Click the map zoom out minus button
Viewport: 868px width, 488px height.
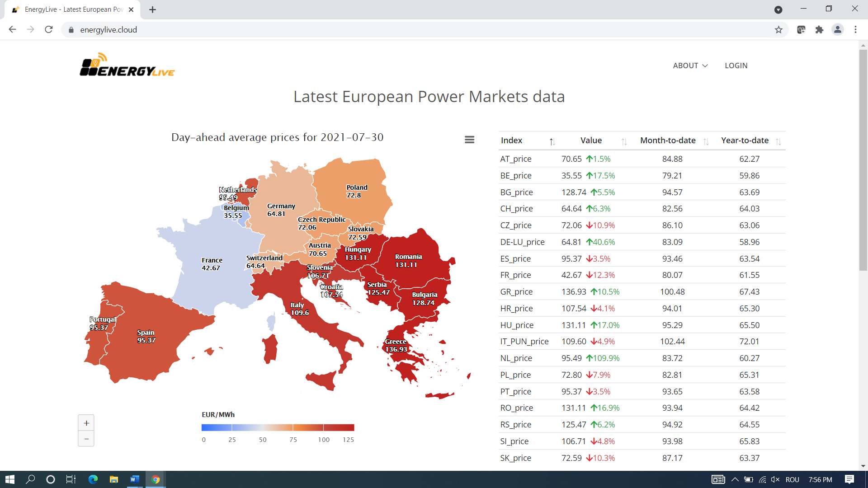(86, 439)
